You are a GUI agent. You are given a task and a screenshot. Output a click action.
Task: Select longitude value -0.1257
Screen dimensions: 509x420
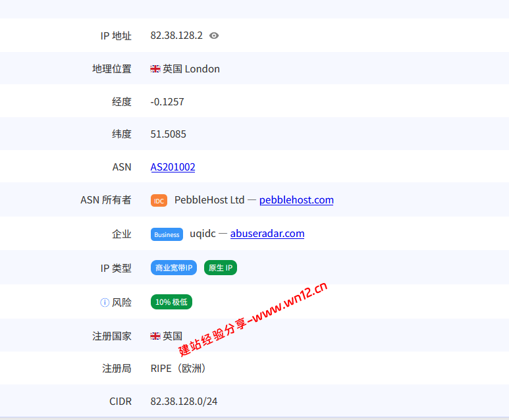167,102
